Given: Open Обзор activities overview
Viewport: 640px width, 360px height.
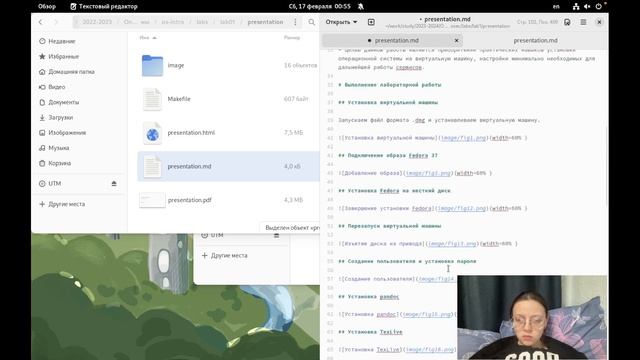Looking at the screenshot, I should coord(47,7).
